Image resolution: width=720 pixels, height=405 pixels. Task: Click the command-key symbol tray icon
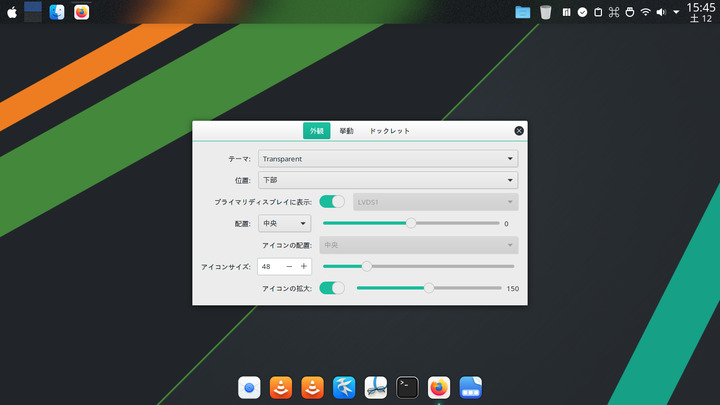tap(614, 12)
